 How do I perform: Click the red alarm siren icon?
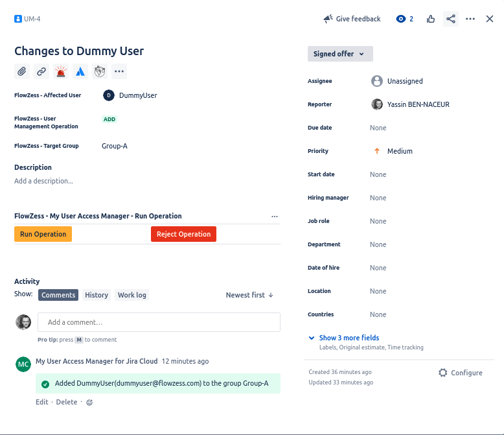[x=61, y=71]
